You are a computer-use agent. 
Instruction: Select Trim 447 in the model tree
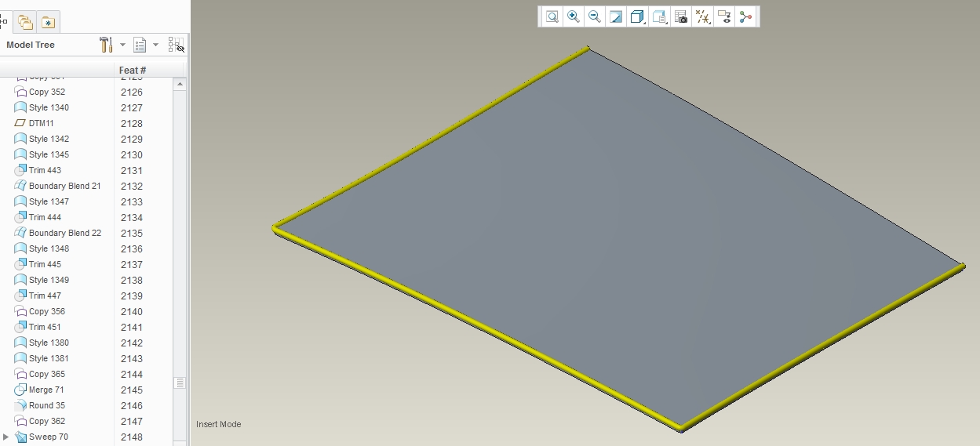tap(45, 296)
